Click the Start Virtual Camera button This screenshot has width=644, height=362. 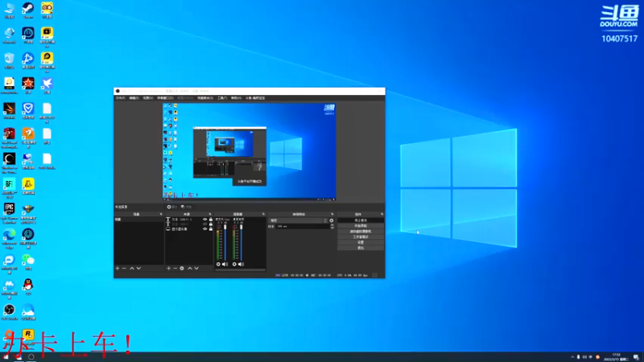(x=361, y=232)
